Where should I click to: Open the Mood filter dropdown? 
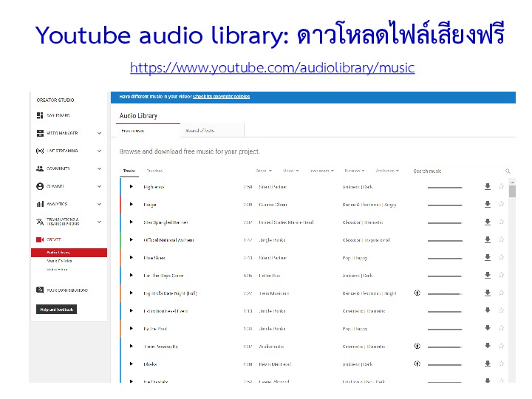(291, 171)
